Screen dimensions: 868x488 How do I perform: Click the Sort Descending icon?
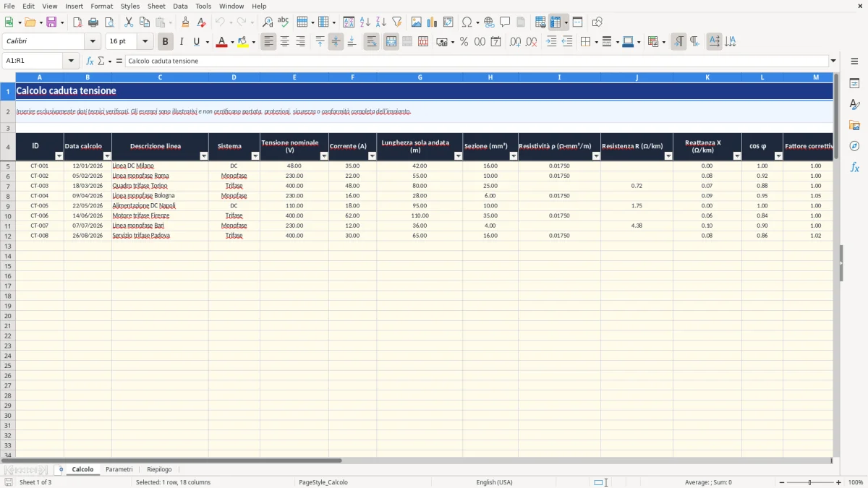(381, 22)
